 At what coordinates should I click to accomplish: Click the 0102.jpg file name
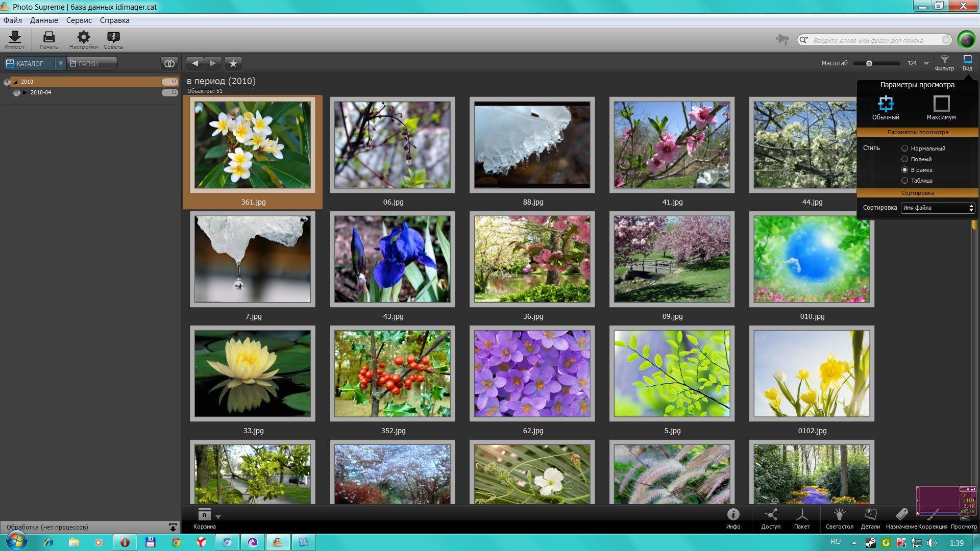(x=812, y=431)
